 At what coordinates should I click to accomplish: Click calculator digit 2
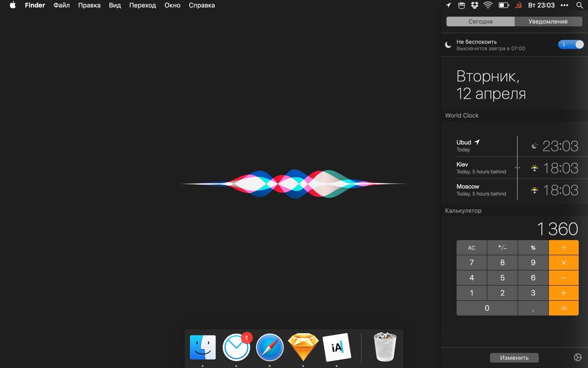502,293
